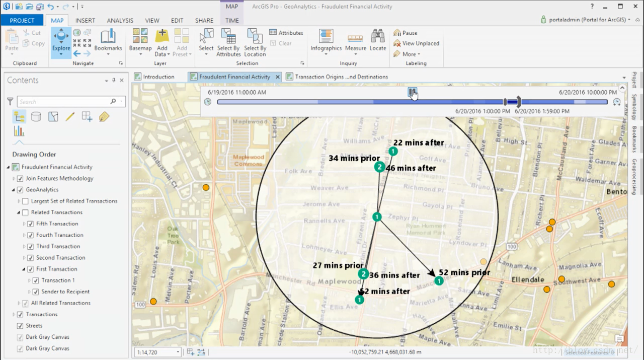The image size is (644, 360).
Task: Enable Largest Set of Related Transactions layer
Action: 25,201
